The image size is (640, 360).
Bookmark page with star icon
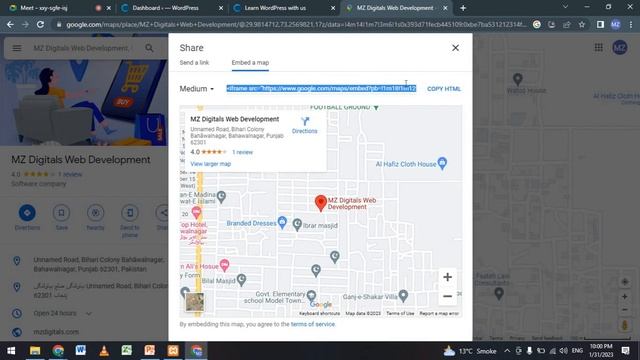pyautogui.click(x=582, y=24)
